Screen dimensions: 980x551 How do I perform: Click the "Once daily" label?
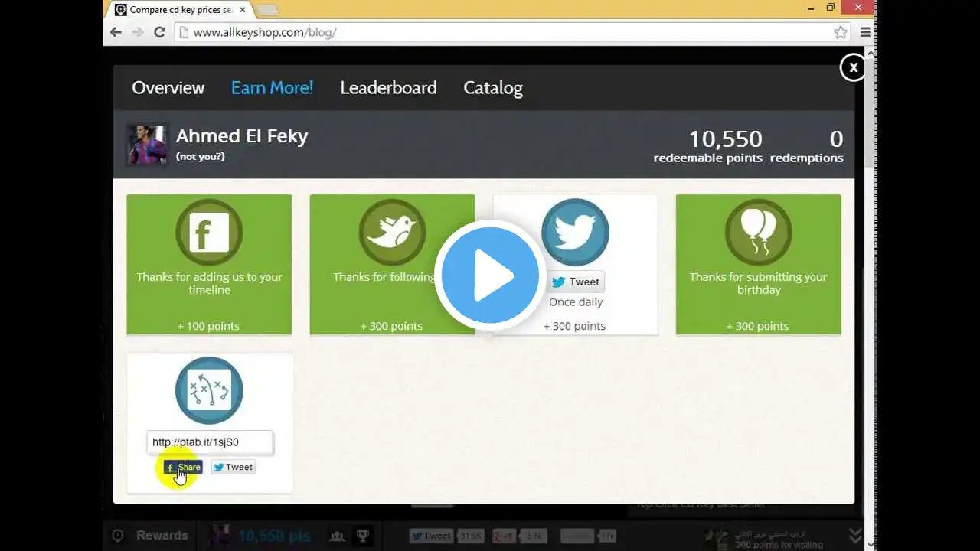[x=576, y=302]
